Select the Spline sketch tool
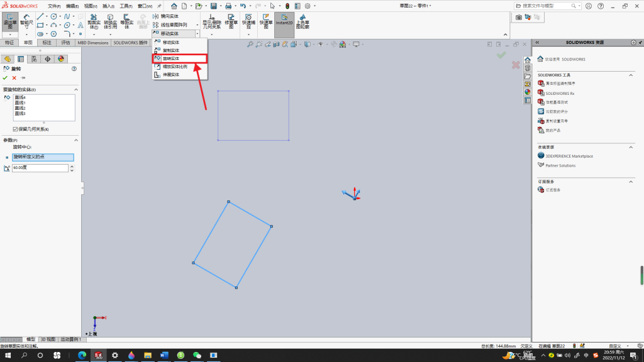This screenshot has height=362, width=644. point(67,16)
